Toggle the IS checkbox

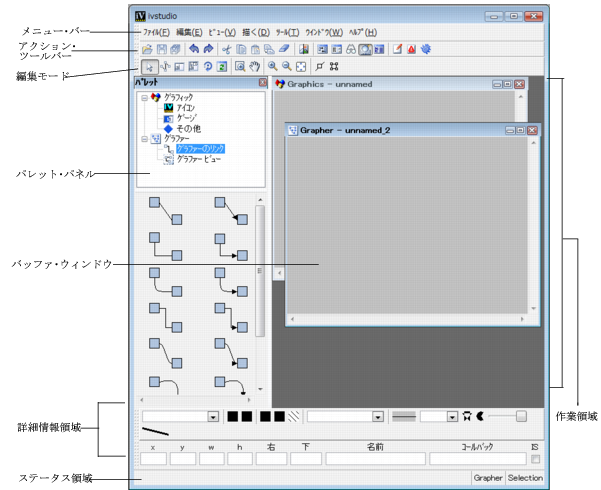coord(535,459)
